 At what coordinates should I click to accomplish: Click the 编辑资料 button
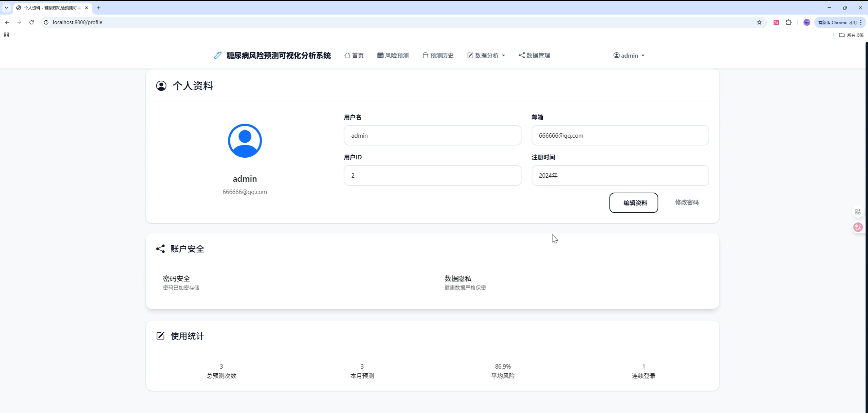[633, 203]
